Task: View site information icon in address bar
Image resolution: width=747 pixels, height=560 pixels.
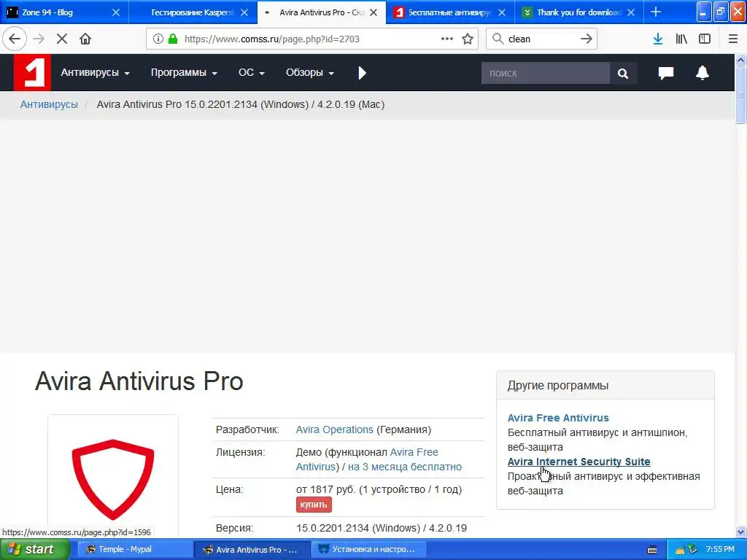Action: 158,39
